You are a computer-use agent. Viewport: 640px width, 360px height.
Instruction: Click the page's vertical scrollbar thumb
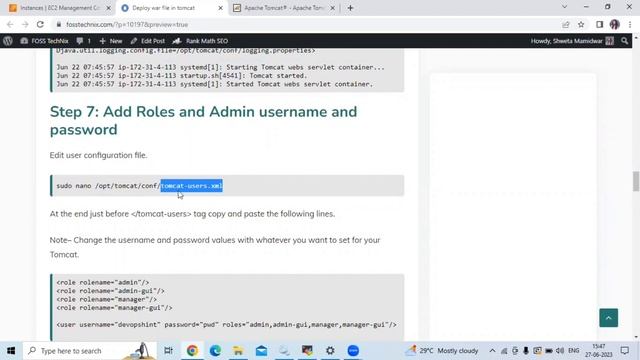[x=636, y=181]
